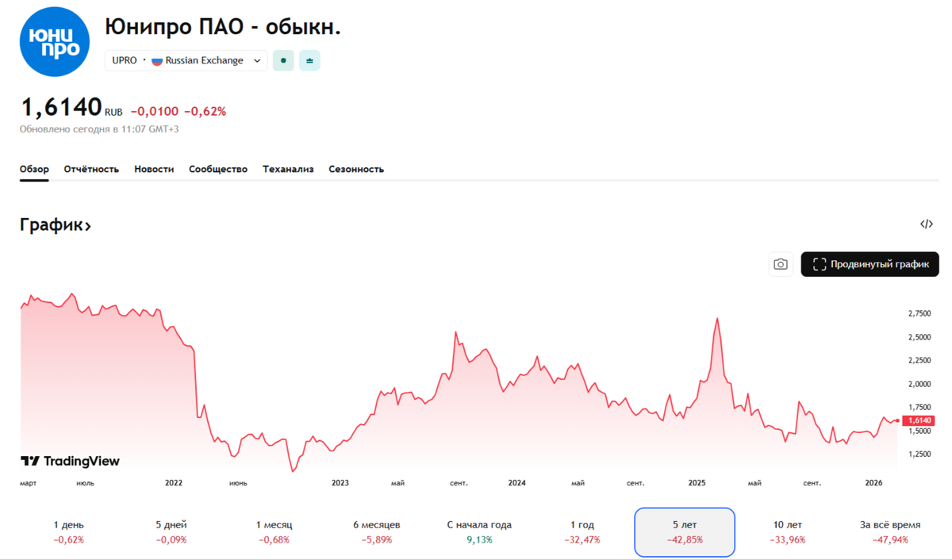The height and width of the screenshot is (560, 952).
Task: Open the Теханализ tab
Action: pos(288,169)
